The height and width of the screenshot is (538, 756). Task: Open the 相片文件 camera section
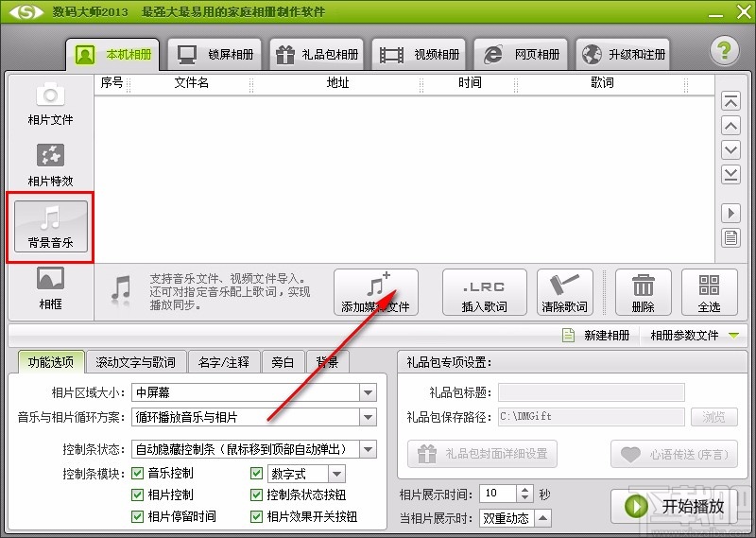point(50,105)
